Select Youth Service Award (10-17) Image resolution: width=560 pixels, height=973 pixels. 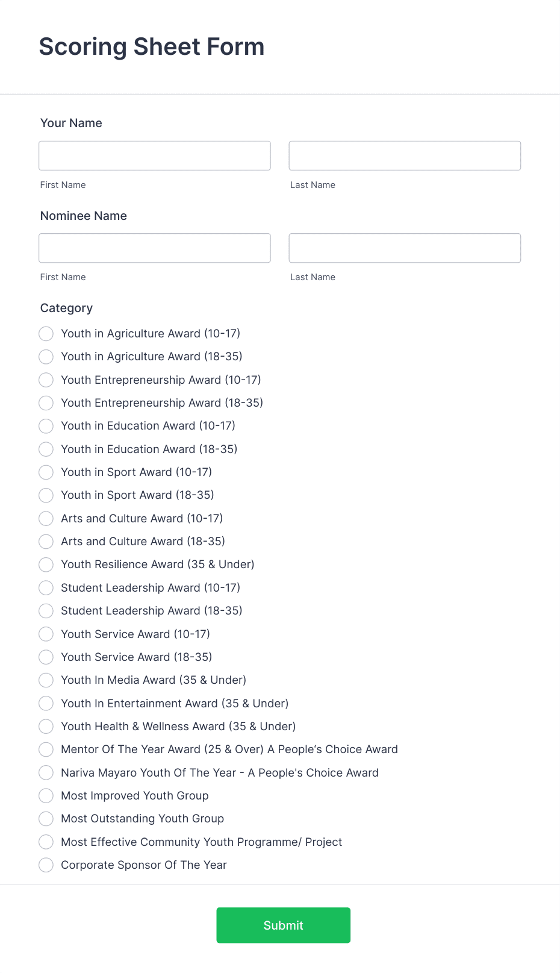point(46,634)
